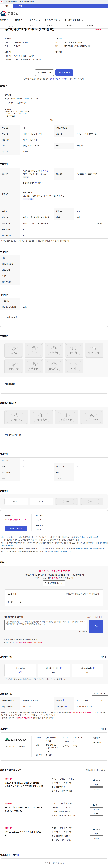
Task: Expand the 채용정보 main menu
Action: pos(5,20)
